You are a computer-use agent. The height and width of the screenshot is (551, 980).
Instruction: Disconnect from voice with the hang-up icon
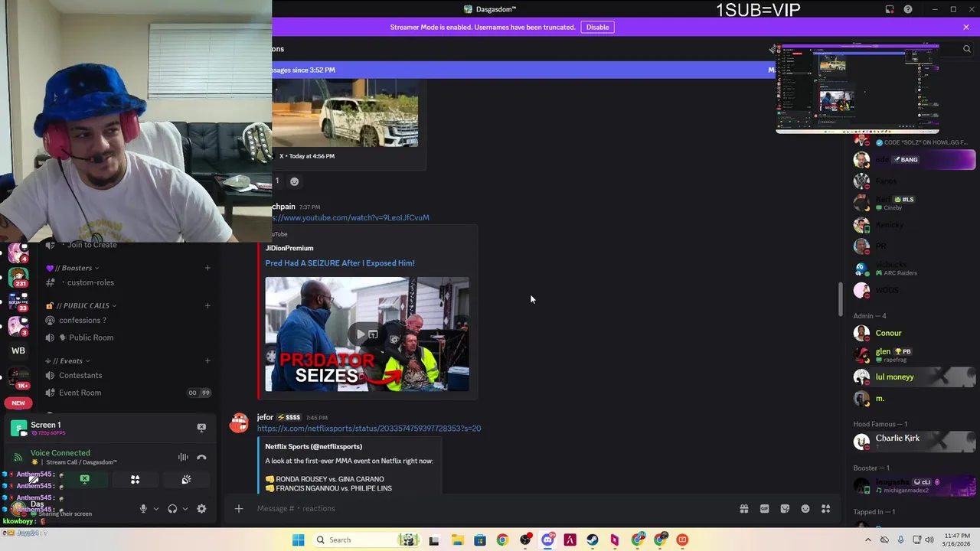[201, 458]
